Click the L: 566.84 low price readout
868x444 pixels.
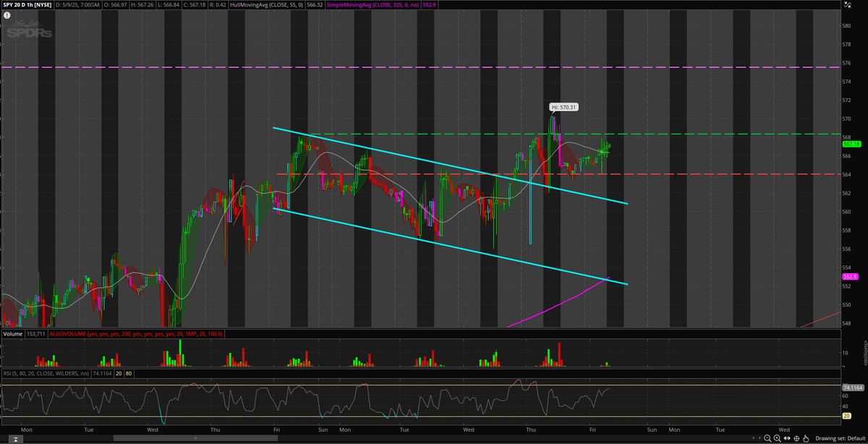[x=169, y=4]
